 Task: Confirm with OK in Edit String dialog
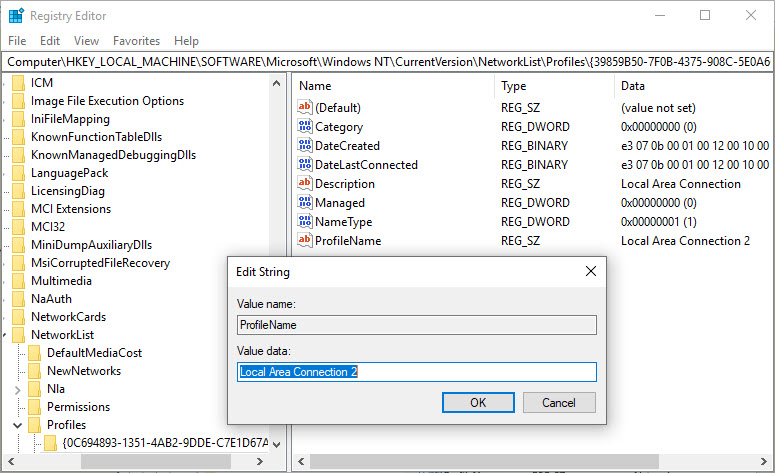pyautogui.click(x=478, y=402)
